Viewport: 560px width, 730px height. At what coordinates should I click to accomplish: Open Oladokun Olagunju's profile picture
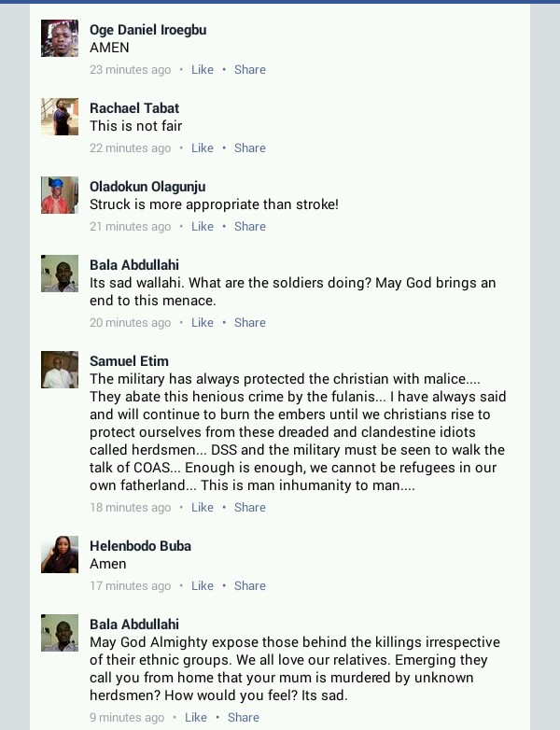(60, 195)
